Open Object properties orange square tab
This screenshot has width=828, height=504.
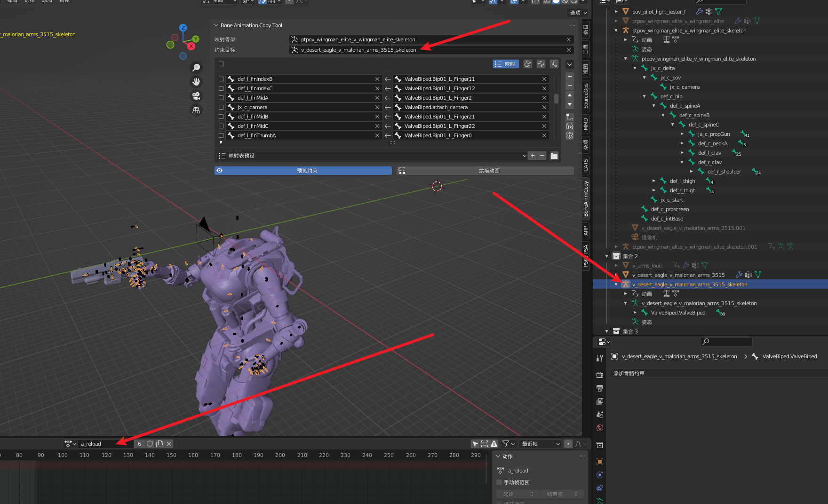click(x=600, y=462)
